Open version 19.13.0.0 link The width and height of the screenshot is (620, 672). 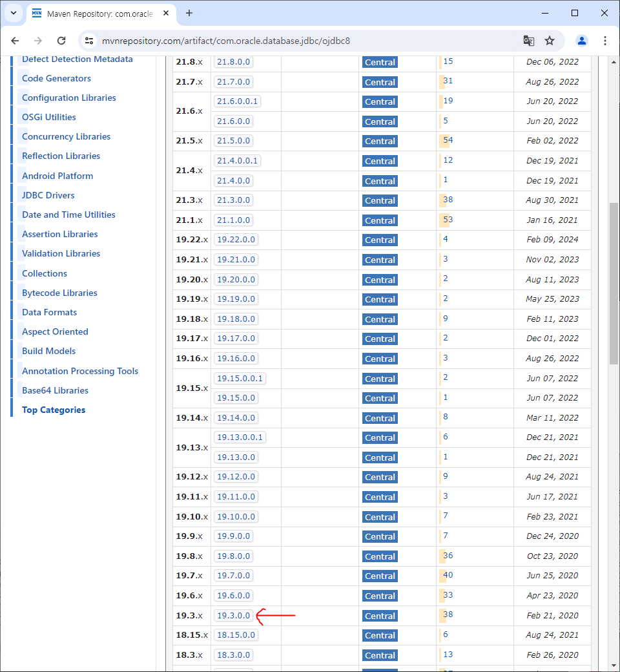point(236,457)
